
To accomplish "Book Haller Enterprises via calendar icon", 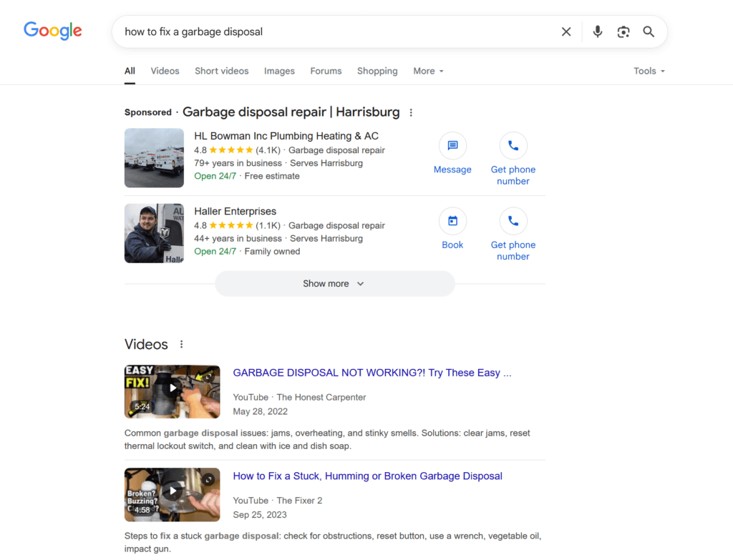I will tap(452, 221).
